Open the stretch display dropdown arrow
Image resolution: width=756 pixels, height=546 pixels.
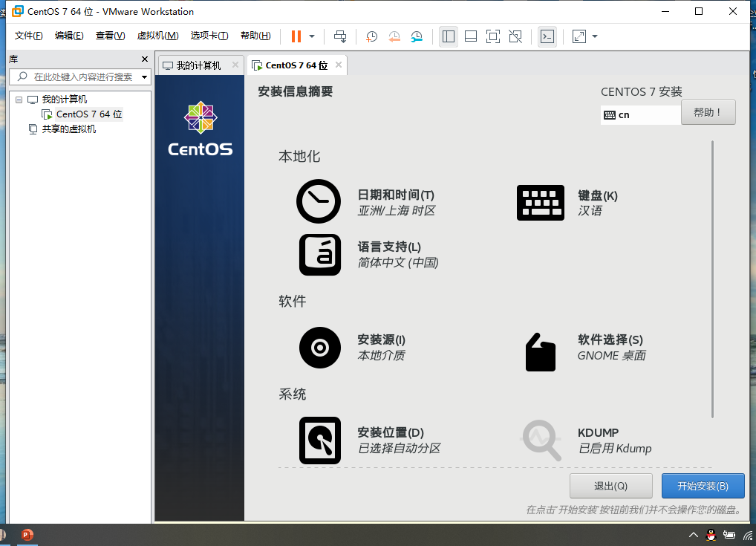click(595, 36)
